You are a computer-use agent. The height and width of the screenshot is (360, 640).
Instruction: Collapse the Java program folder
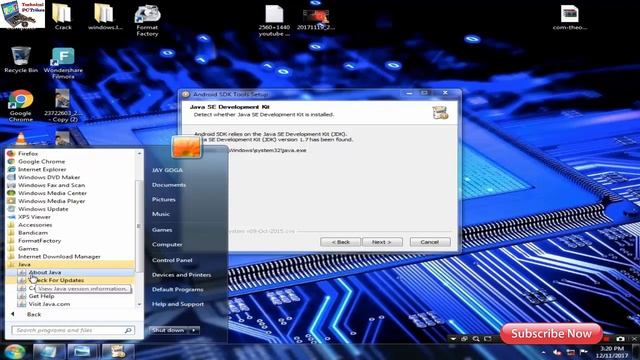pos(24,264)
